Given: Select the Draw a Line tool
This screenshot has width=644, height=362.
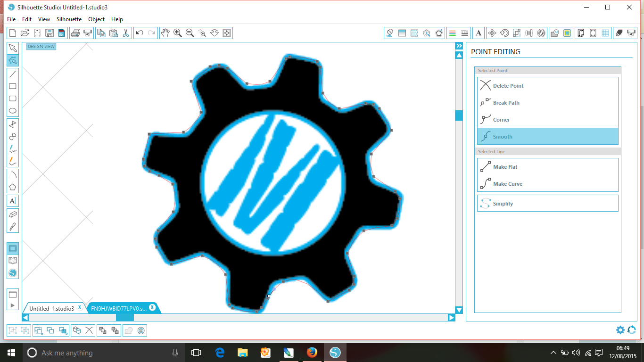Looking at the screenshot, I should pos(13,74).
